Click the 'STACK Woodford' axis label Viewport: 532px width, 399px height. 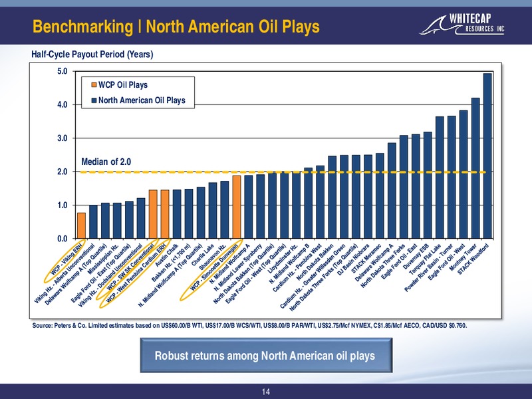[473, 259]
